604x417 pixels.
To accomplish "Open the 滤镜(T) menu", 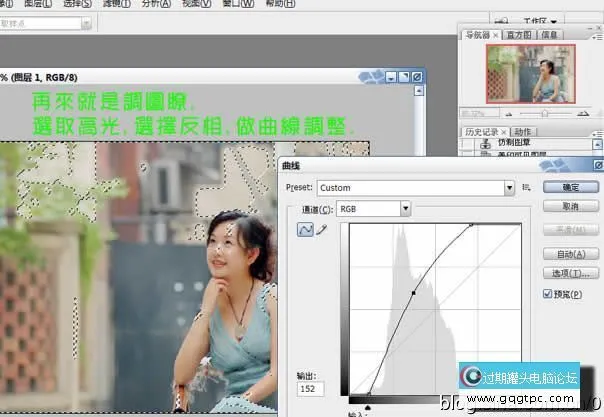I will coord(117,4).
